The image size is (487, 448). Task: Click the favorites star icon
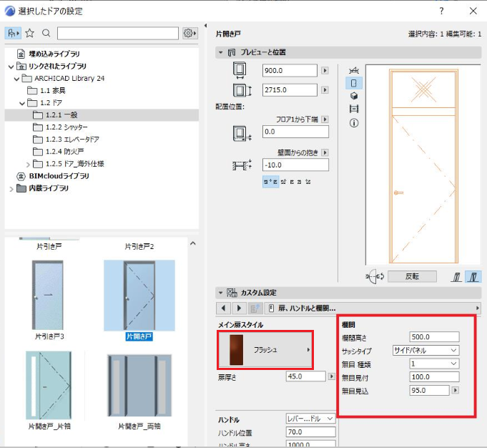pyautogui.click(x=30, y=33)
